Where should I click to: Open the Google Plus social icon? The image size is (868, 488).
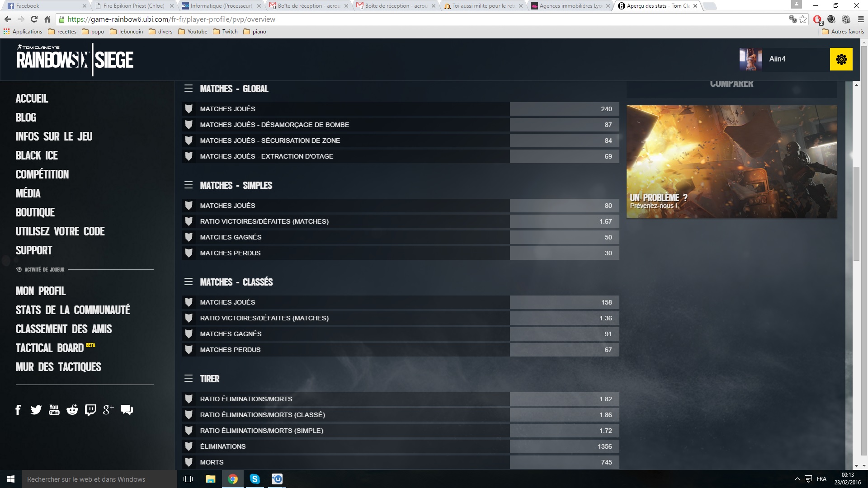pos(108,410)
